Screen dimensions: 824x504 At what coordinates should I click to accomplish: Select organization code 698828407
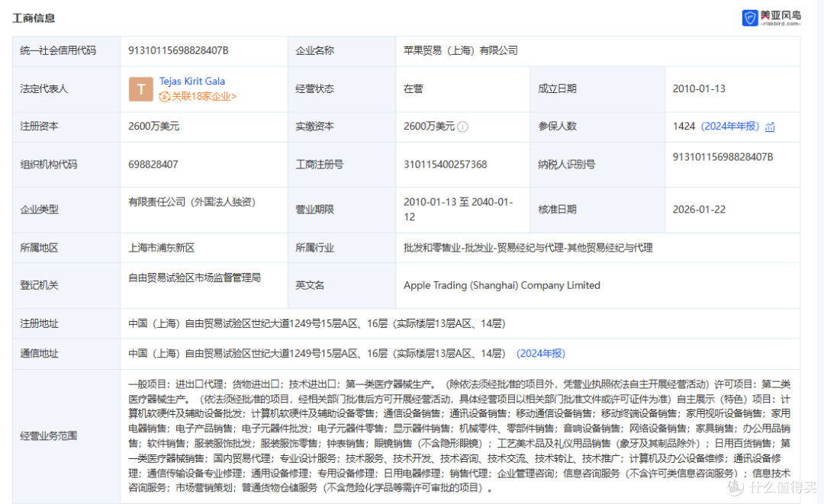point(153,165)
